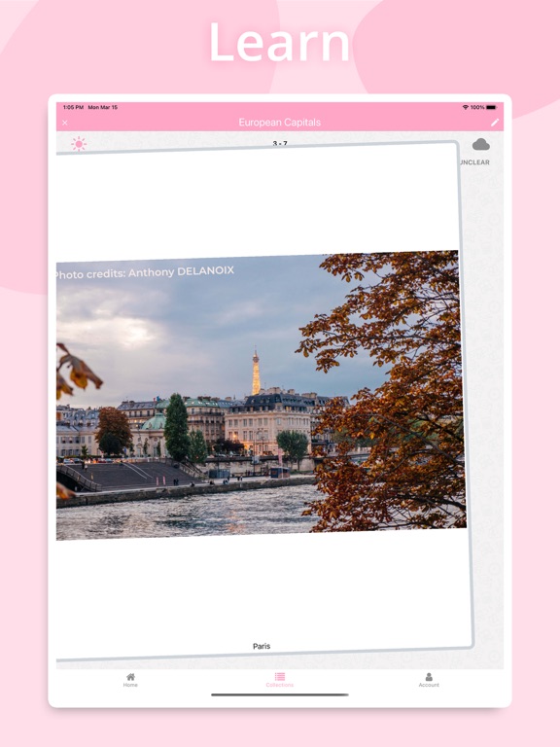Open the Collections tab

pyautogui.click(x=280, y=680)
